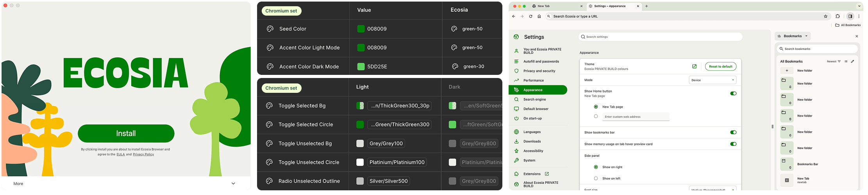Open the theme external link icon
868x195 pixels.
694,66
